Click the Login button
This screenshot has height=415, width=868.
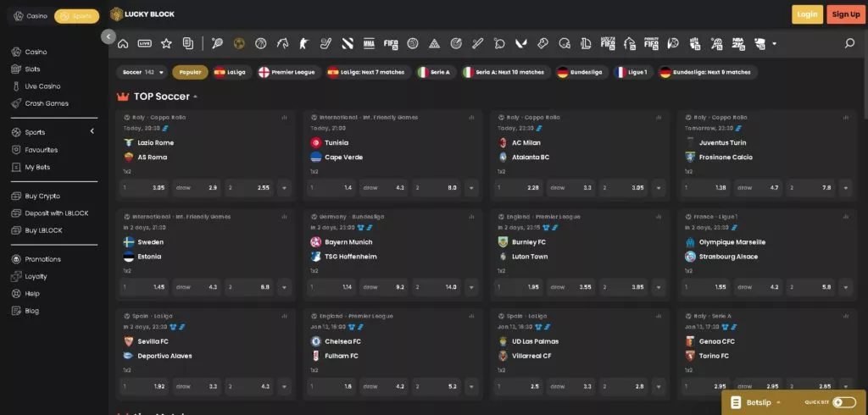[x=807, y=14]
